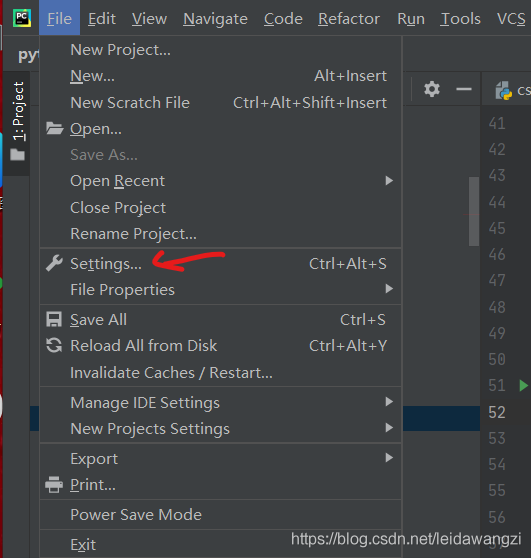This screenshot has height=558, width=531.
Task: Click the Reload All from Disk refresh icon
Action: [54, 346]
